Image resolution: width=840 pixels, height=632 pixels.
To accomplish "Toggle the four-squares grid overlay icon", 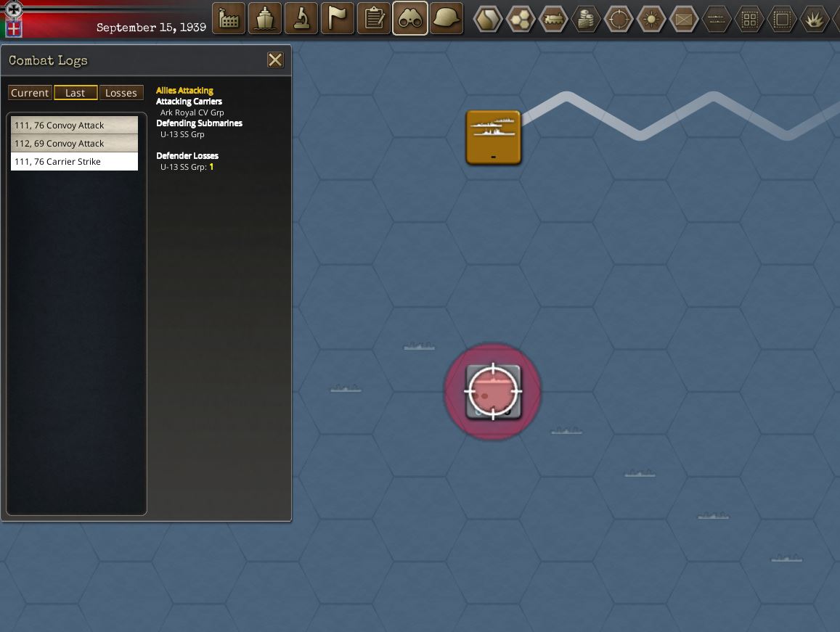I will (x=749, y=20).
